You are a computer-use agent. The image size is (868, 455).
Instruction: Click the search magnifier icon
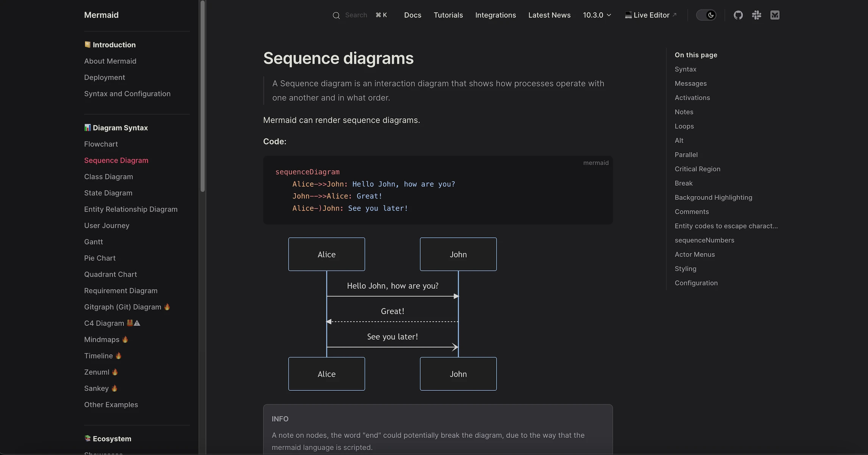pos(336,15)
